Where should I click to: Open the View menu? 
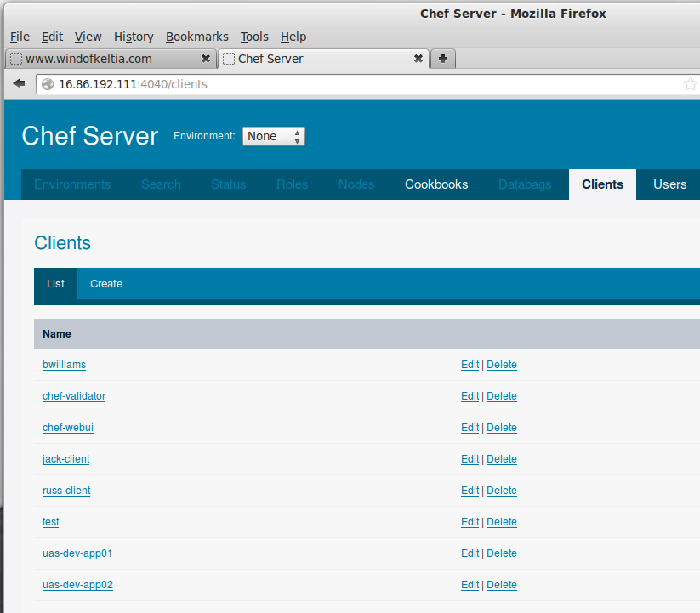click(88, 37)
